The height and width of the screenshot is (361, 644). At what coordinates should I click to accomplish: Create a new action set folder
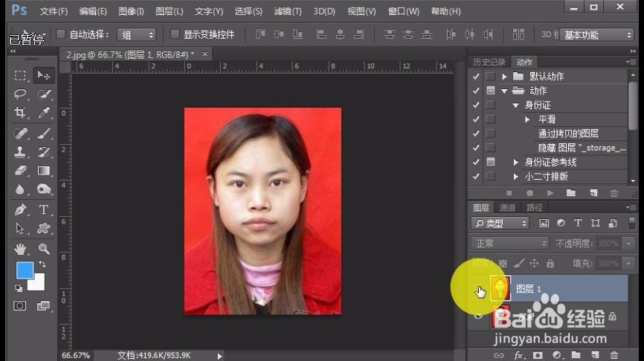(x=571, y=193)
